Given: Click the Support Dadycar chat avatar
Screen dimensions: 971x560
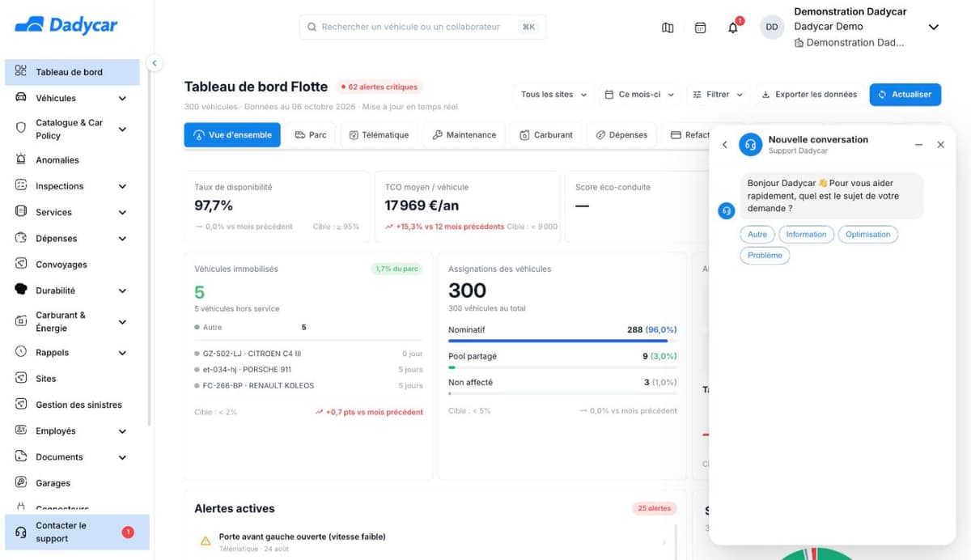Looking at the screenshot, I should point(751,145).
